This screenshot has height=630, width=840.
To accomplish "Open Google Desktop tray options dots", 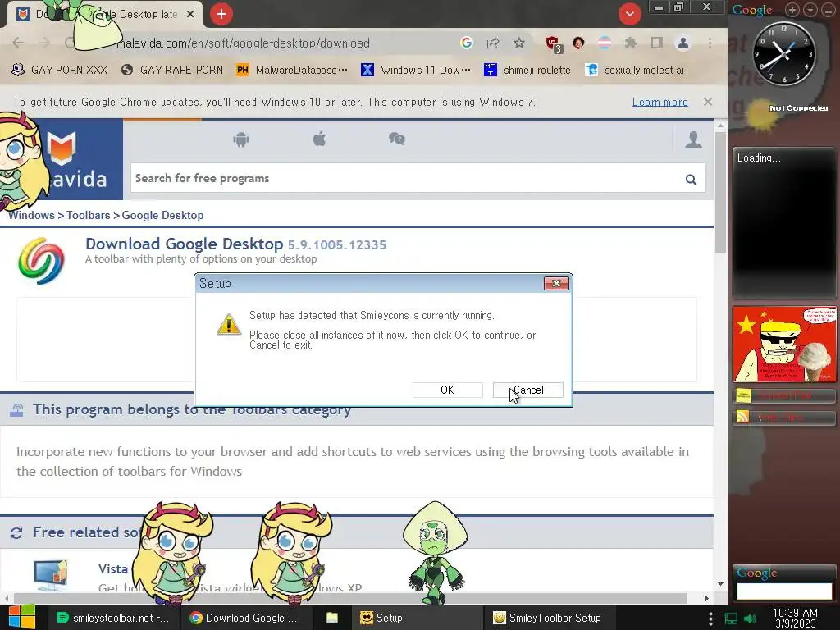I will point(710,619).
